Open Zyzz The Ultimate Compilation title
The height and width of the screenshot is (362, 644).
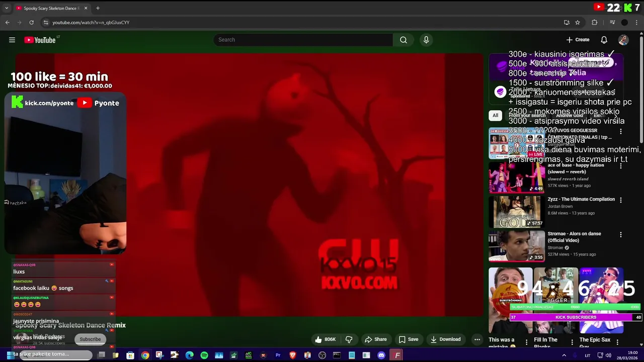tap(581, 199)
